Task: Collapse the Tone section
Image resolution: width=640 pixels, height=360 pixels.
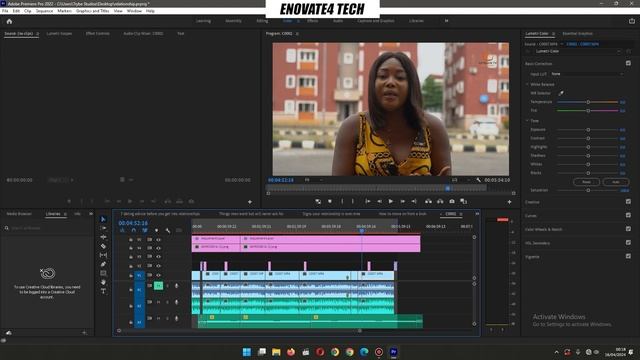Action: pos(527,121)
